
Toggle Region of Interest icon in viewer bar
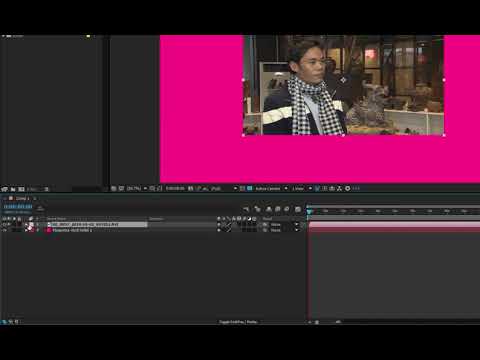242,189
